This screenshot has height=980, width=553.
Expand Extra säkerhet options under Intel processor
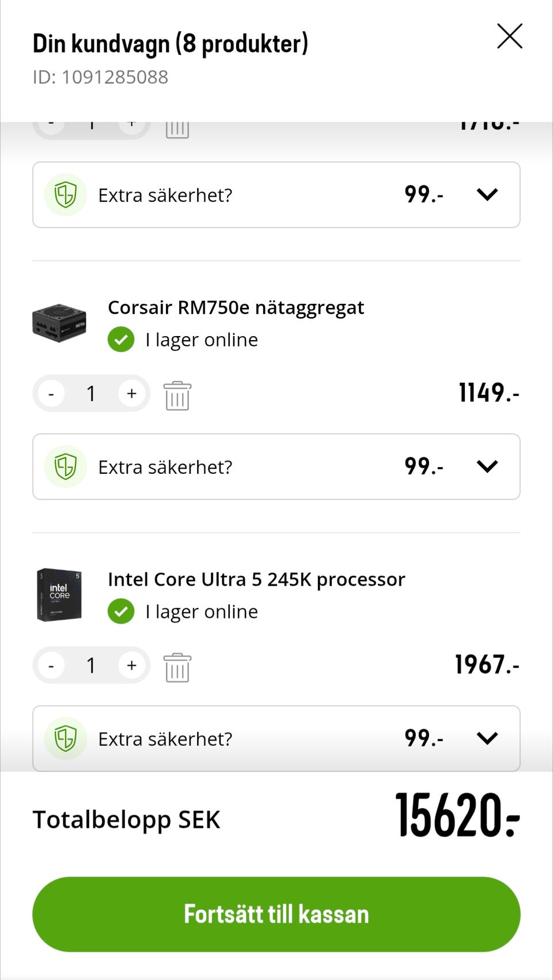click(487, 738)
